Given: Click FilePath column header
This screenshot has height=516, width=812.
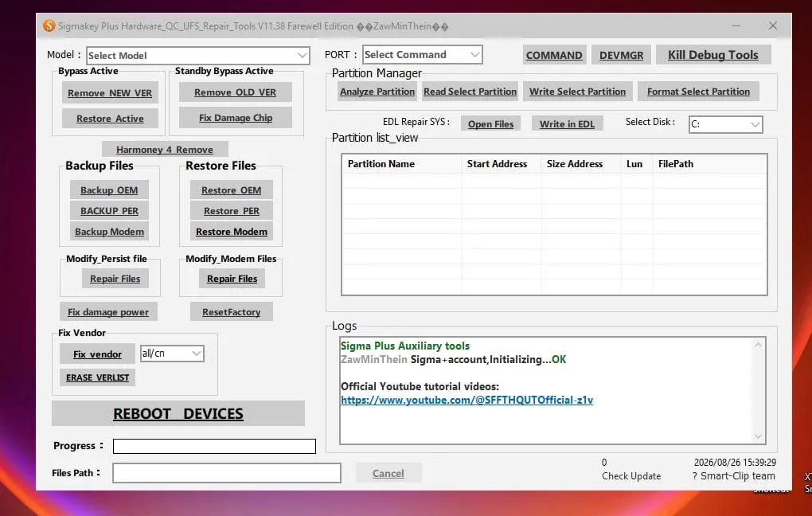Looking at the screenshot, I should pyautogui.click(x=709, y=164).
